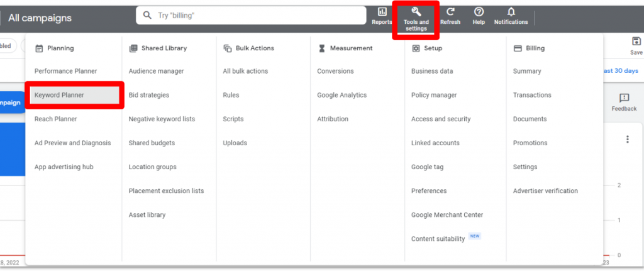Select Scripts under Bulk Actions
Image resolution: width=644 pixels, height=271 pixels.
pos(233,119)
